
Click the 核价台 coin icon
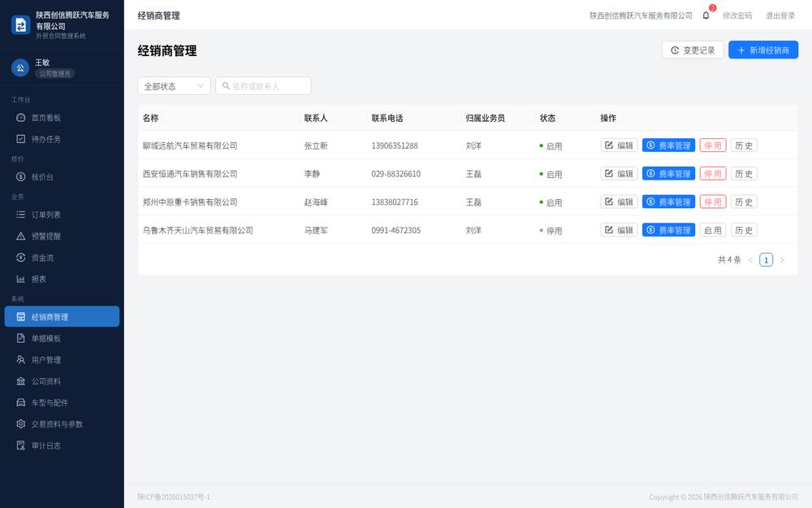click(x=21, y=176)
